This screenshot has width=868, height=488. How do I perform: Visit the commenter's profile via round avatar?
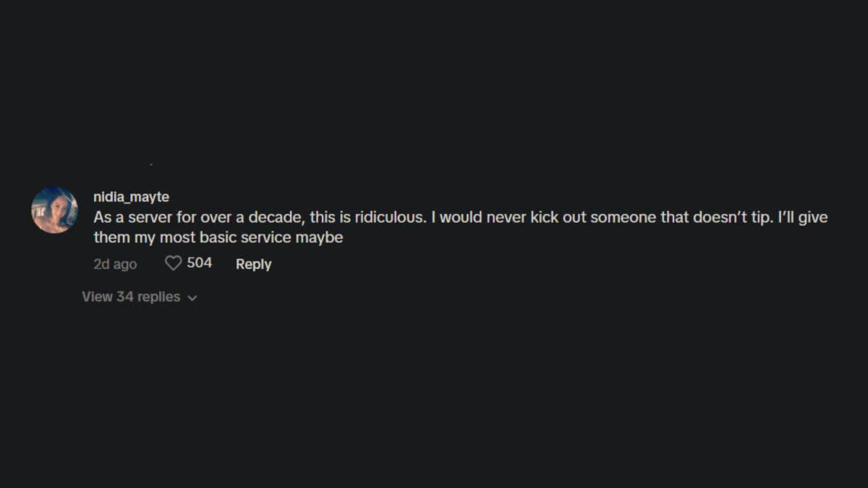(54, 210)
